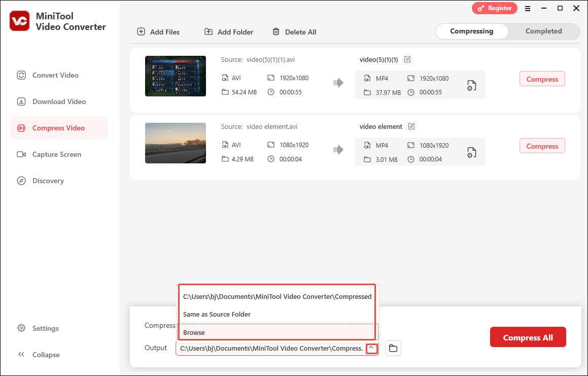Screen dimensions: 588x376
Task: Open Settings from the sidebar
Action: (38, 328)
